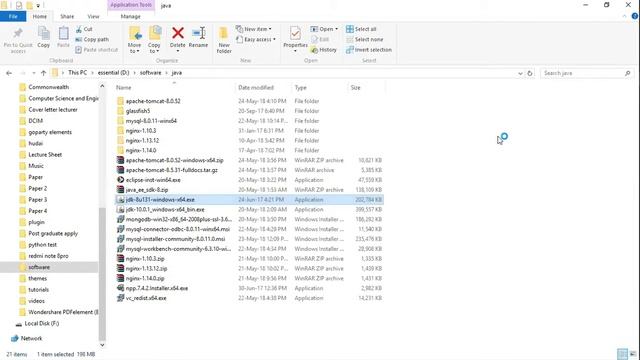Switch to the large icons view icon in the status bar
Image resolution: width=640 pixels, height=360 pixels.
(x=633, y=354)
